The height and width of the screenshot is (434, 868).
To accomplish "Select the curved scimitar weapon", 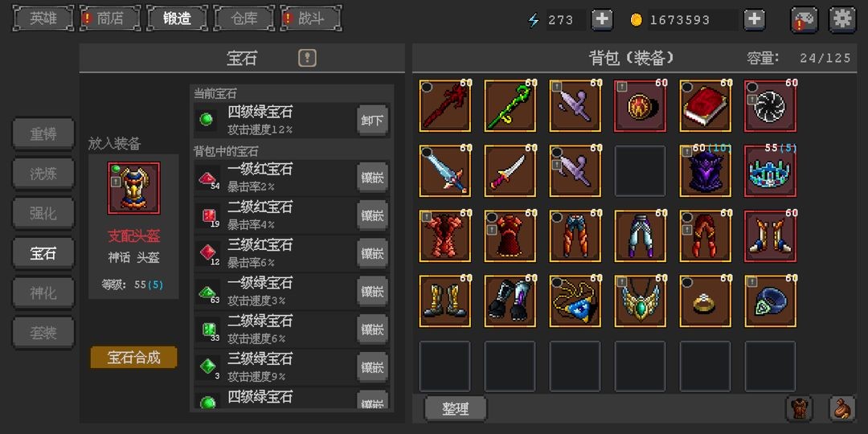I will 510,171.
